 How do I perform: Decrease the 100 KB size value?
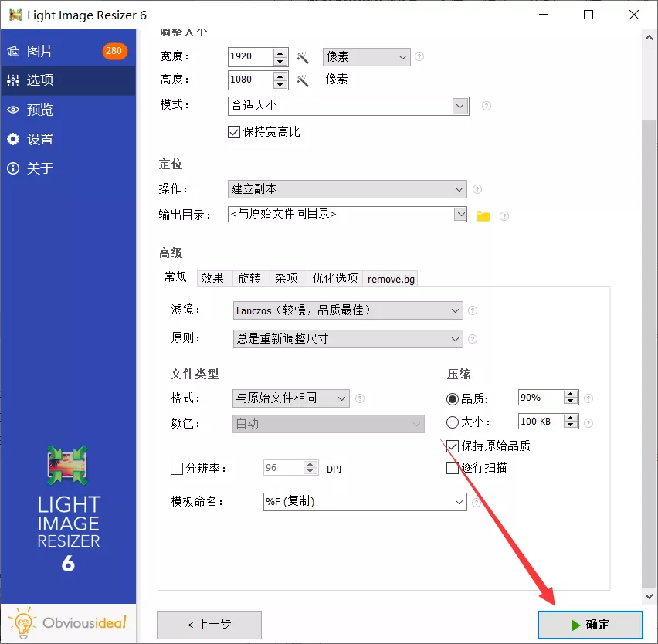click(570, 425)
